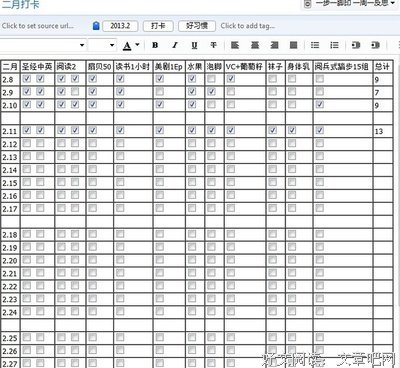Click the 打卡 tag
This screenshot has width=400, height=368.
coord(158,26)
